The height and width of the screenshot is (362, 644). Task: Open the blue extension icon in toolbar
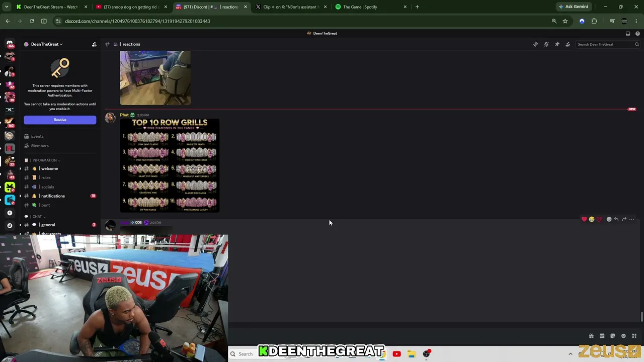[582, 21]
